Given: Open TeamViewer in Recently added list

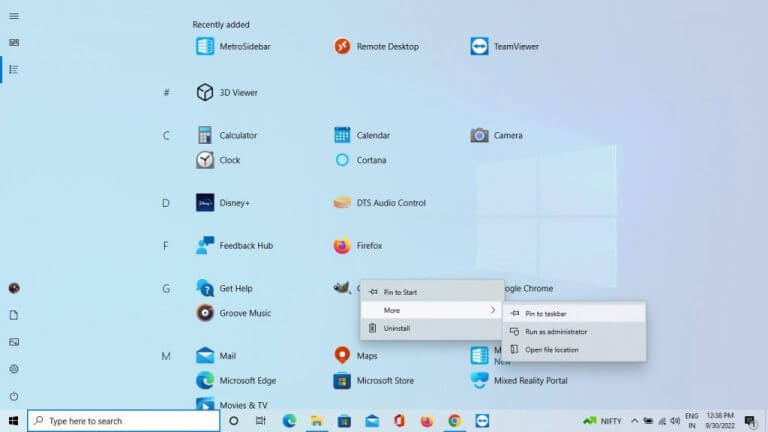Looking at the screenshot, I should coord(504,47).
